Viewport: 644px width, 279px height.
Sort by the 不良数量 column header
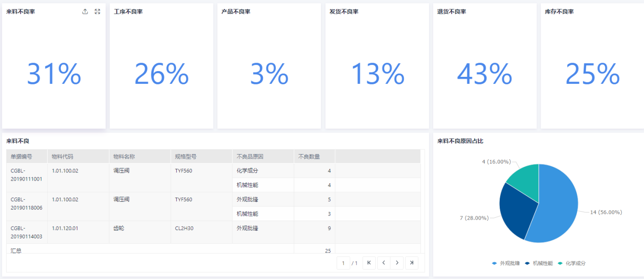coord(314,156)
